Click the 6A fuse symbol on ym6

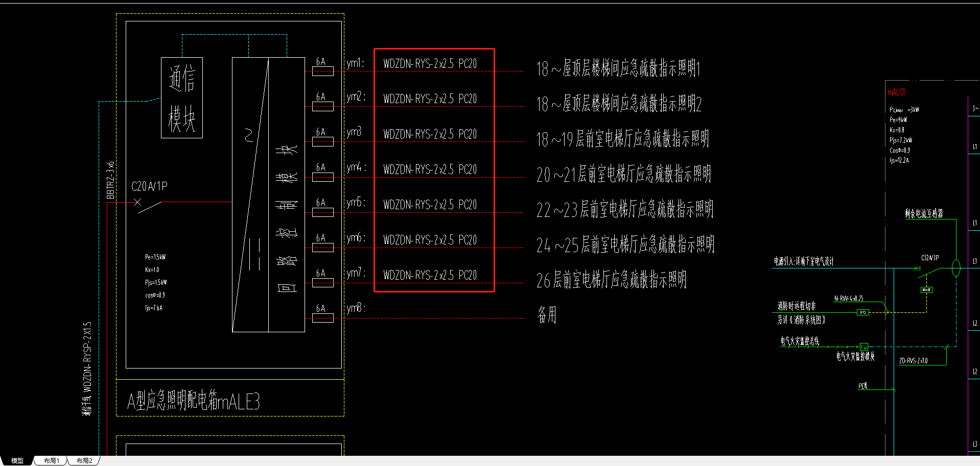322,248
